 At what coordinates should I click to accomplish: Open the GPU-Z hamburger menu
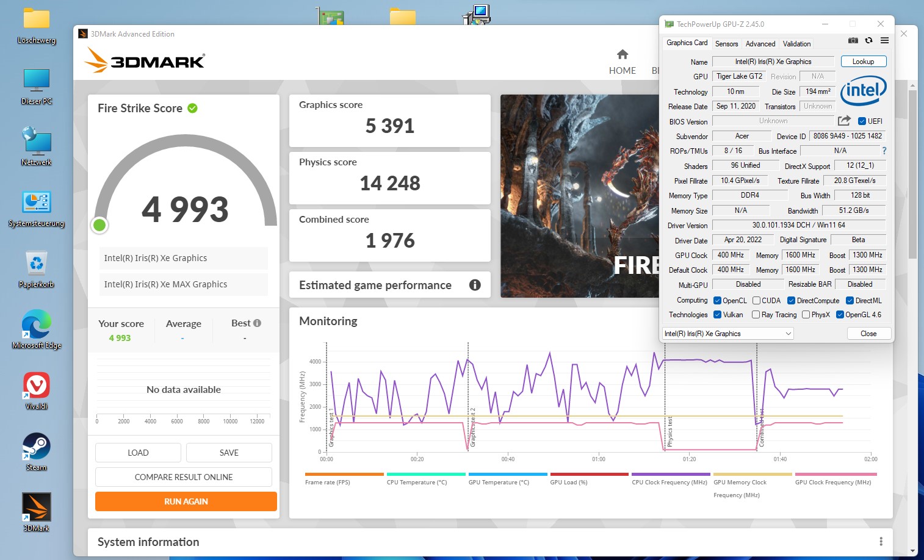click(884, 40)
